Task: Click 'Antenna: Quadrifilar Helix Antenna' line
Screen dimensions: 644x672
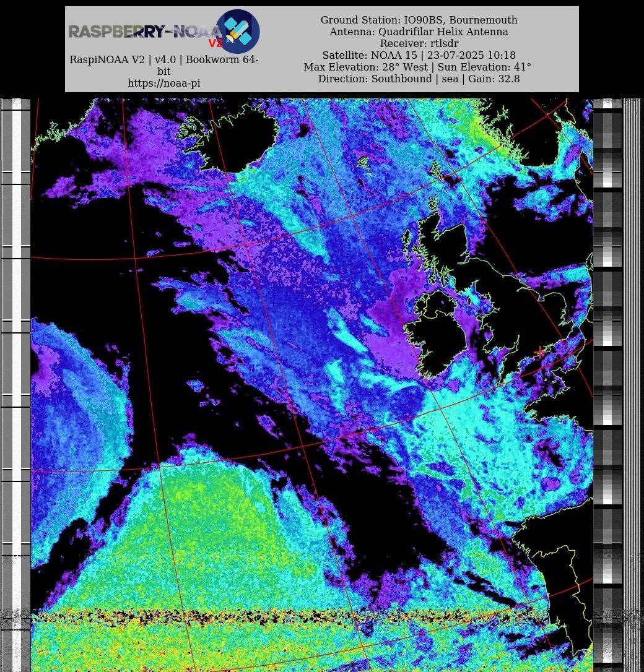Action: coord(419,32)
